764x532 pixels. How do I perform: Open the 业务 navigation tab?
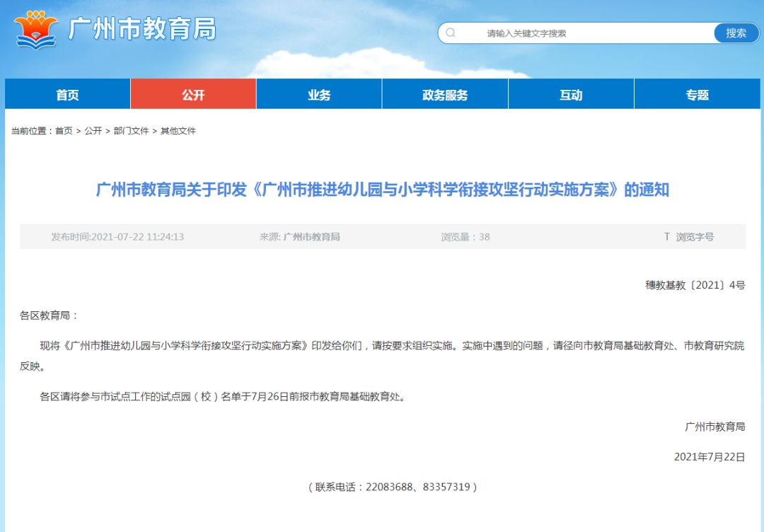[x=319, y=94]
